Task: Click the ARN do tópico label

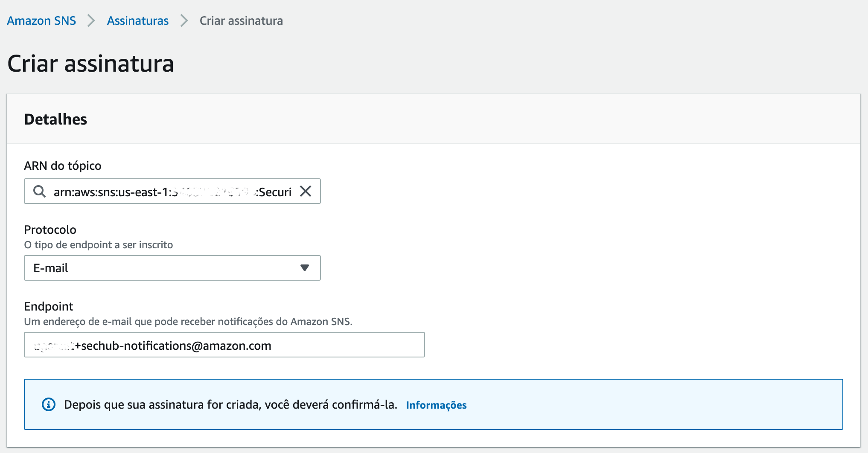Action: tap(63, 166)
